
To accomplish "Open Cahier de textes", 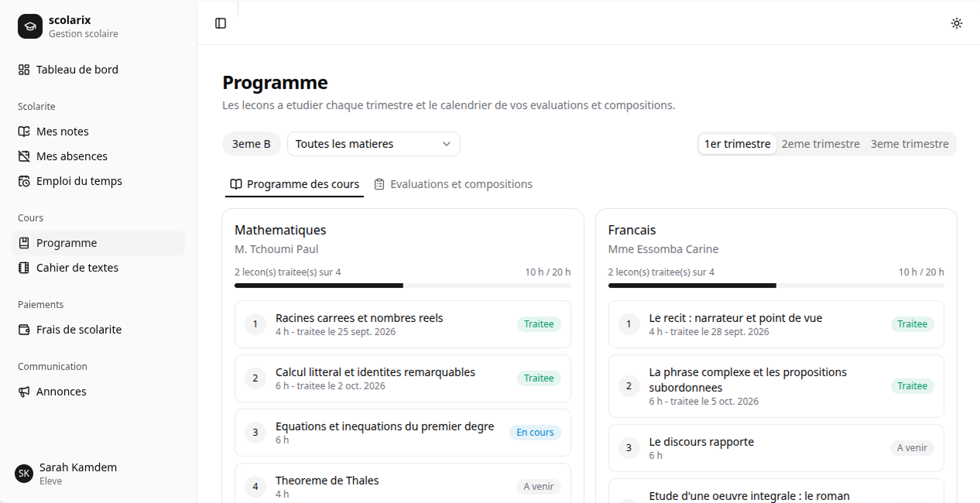I will pos(98,268).
